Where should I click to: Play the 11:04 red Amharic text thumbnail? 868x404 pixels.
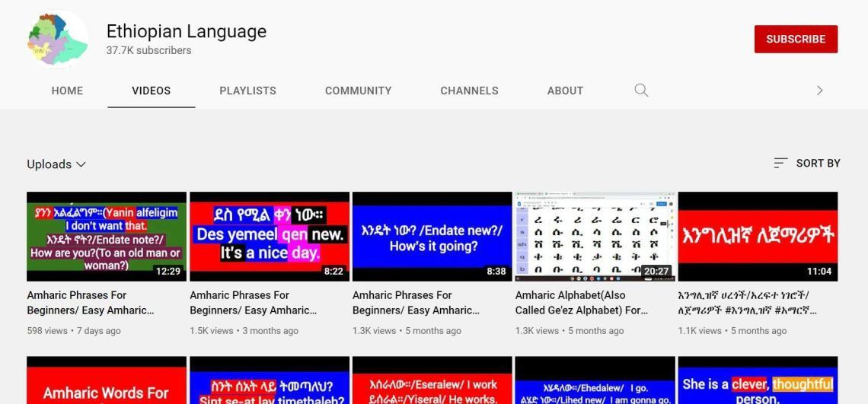pos(758,237)
